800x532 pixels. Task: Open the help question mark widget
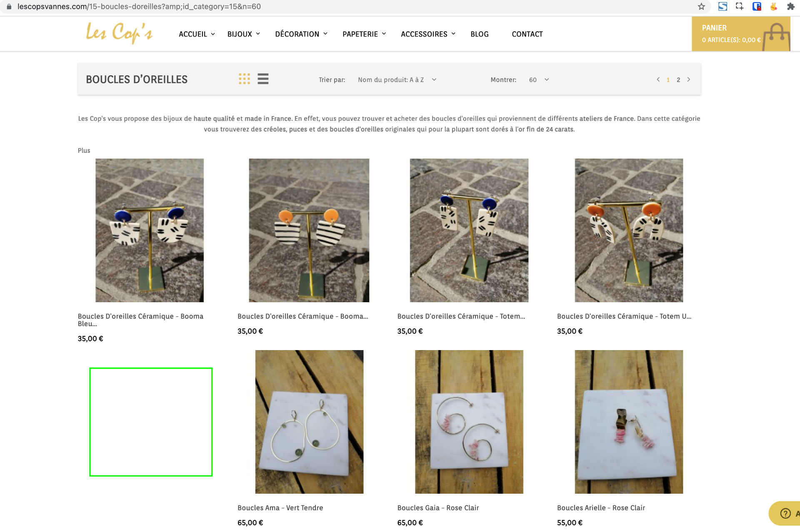tap(785, 513)
